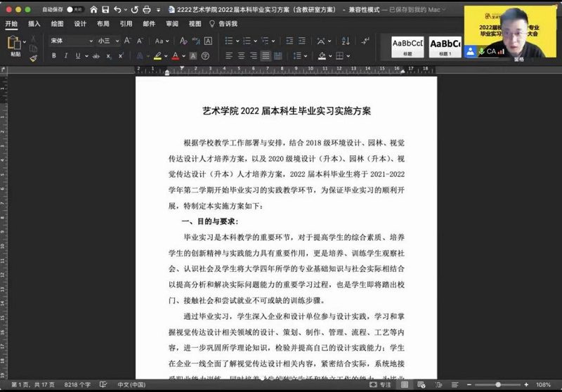The image size is (562, 392).
Task: Click the word count 8218 个字 in status bar
Action: pyautogui.click(x=77, y=385)
